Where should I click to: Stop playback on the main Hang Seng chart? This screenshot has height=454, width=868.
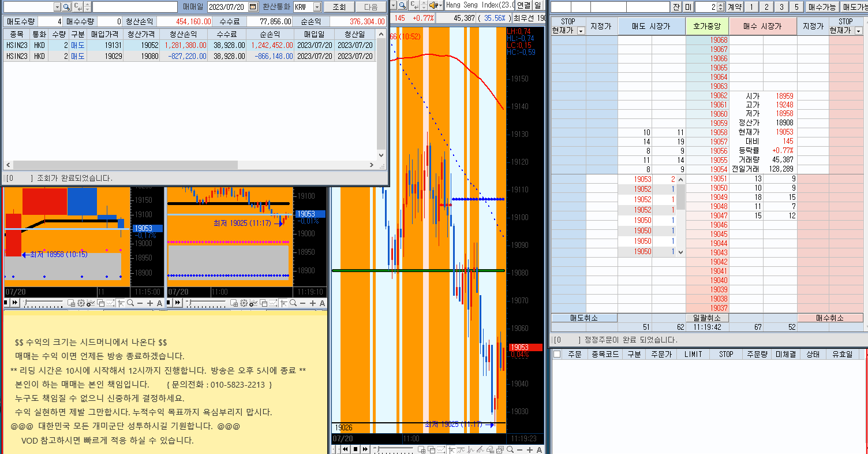[x=356, y=449]
